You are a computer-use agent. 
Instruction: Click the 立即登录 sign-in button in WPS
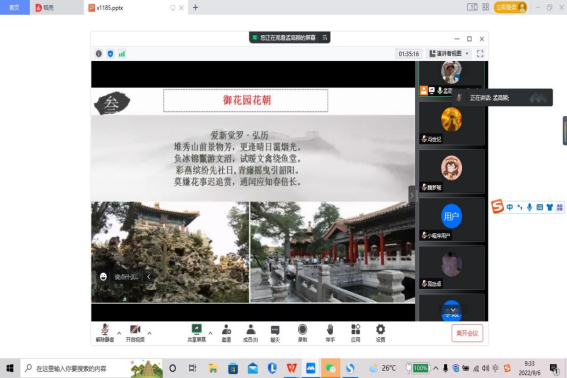pyautogui.click(x=510, y=7)
